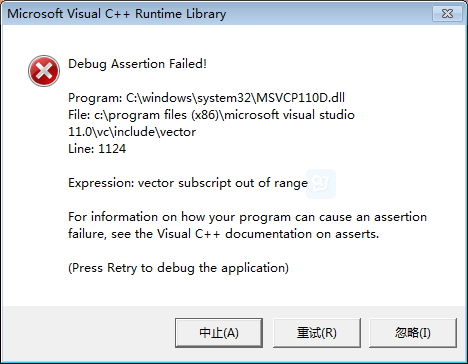The width and height of the screenshot is (468, 364).
Task: Click the Press Retry to debug hint text
Action: tap(178, 268)
